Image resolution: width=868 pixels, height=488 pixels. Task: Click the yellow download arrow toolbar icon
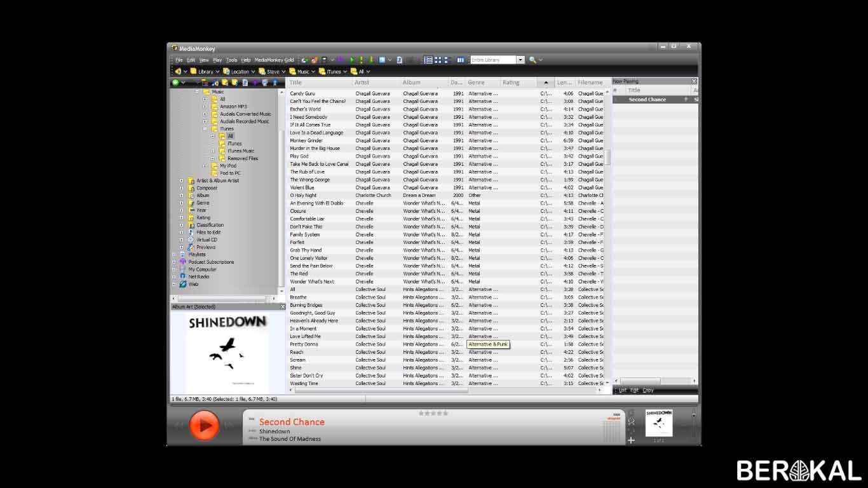(x=371, y=60)
